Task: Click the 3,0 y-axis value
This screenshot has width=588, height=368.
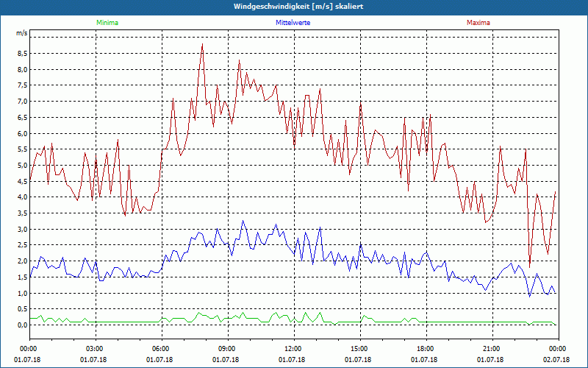Action: click(23, 229)
